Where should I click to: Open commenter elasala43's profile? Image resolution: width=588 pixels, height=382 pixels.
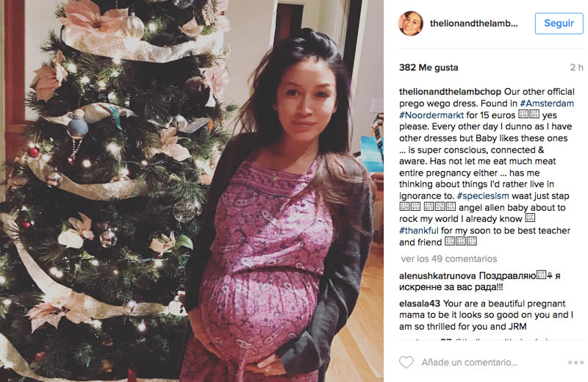[420, 303]
